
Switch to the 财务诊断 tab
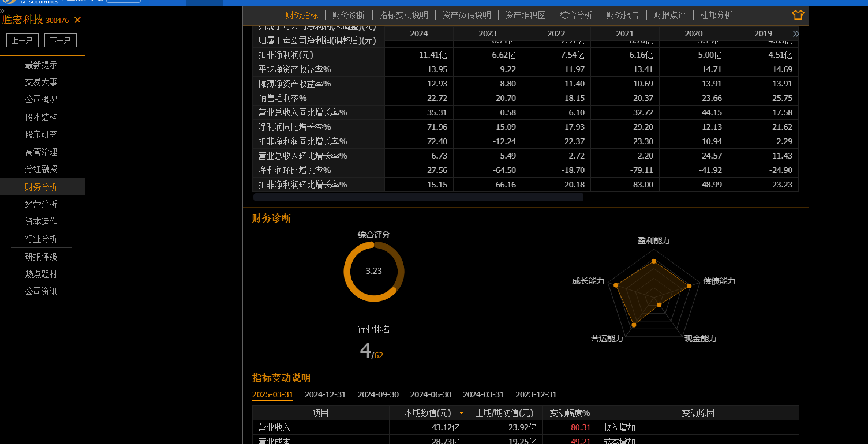tap(349, 15)
